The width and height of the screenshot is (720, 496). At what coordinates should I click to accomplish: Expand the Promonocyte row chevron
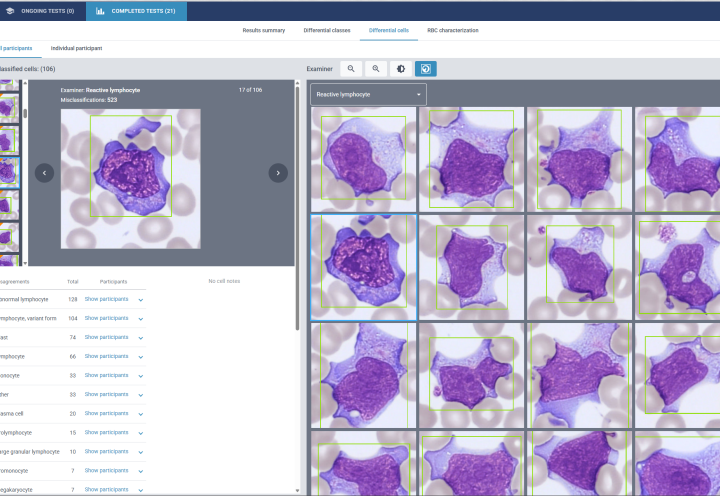[141, 471]
